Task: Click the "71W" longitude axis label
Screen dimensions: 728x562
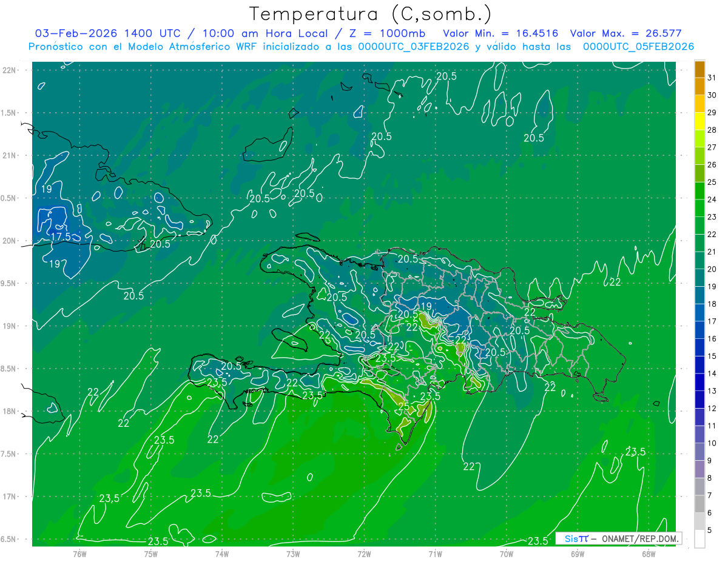Action: pos(435,554)
